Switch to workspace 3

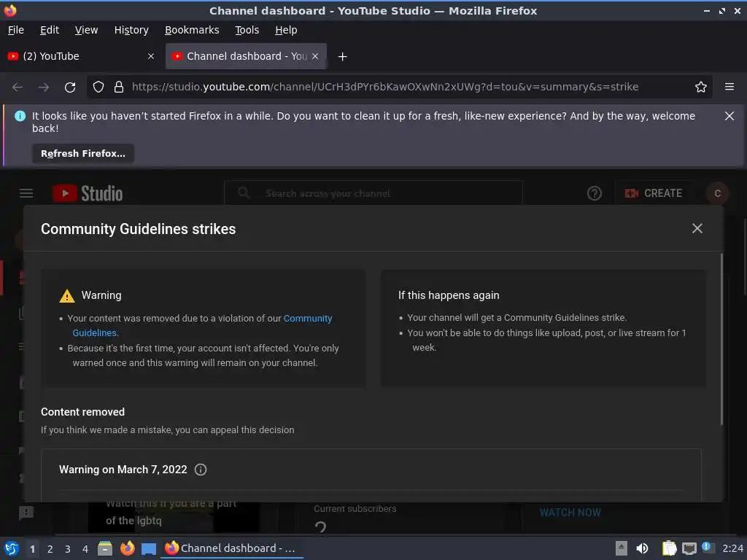pyautogui.click(x=68, y=549)
